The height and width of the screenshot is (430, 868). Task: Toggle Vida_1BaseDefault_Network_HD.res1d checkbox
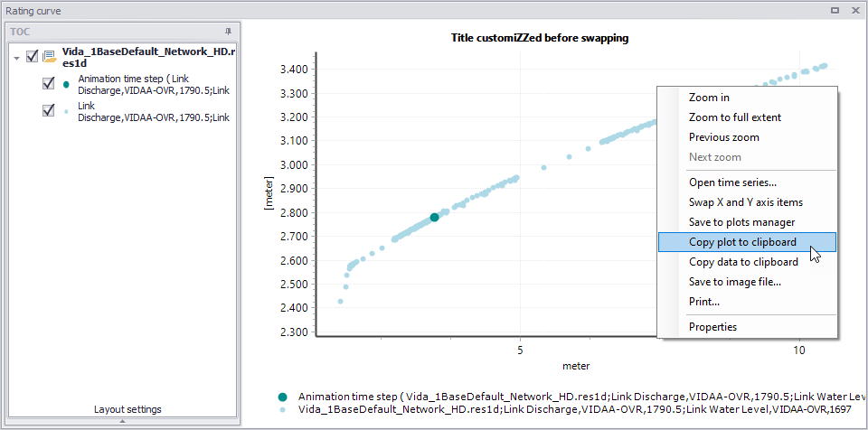[x=33, y=56]
